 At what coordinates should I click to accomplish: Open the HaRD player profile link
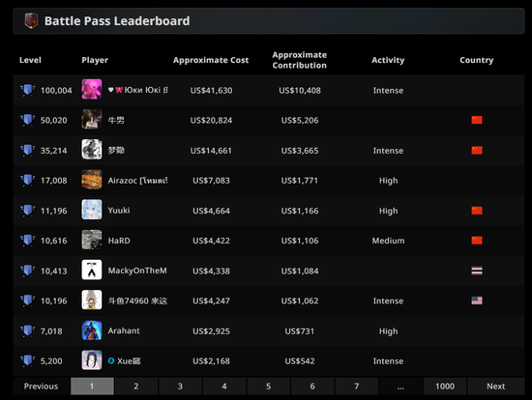[119, 241]
